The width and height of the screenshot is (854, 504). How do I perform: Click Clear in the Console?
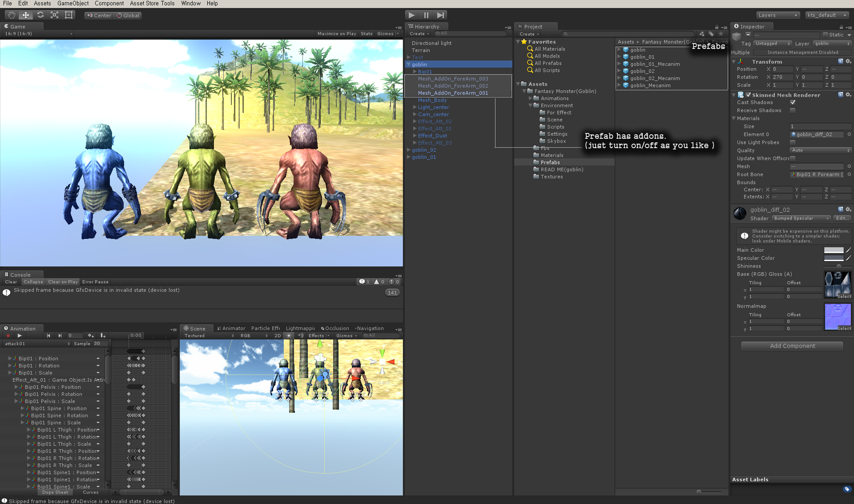point(11,282)
